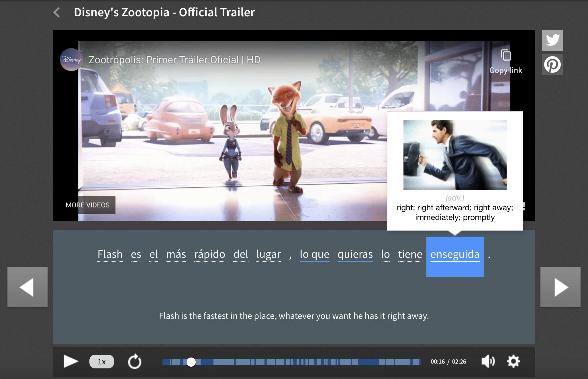Replay the current caption with loop icon

pyautogui.click(x=134, y=362)
